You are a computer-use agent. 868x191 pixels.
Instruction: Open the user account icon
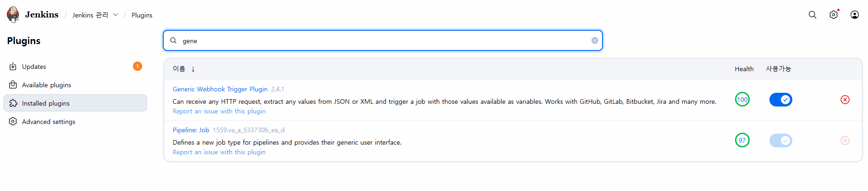point(854,15)
